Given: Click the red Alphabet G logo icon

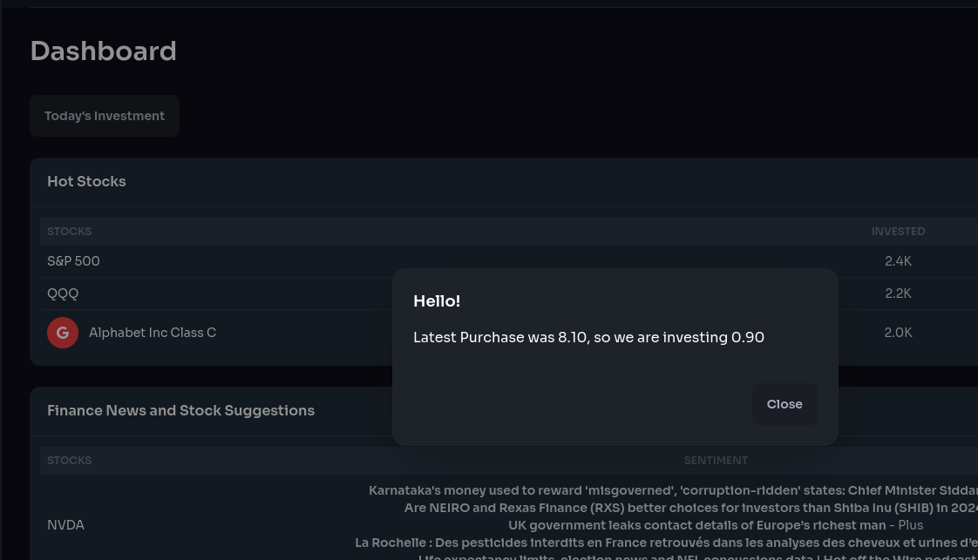Looking at the screenshot, I should click(x=63, y=333).
